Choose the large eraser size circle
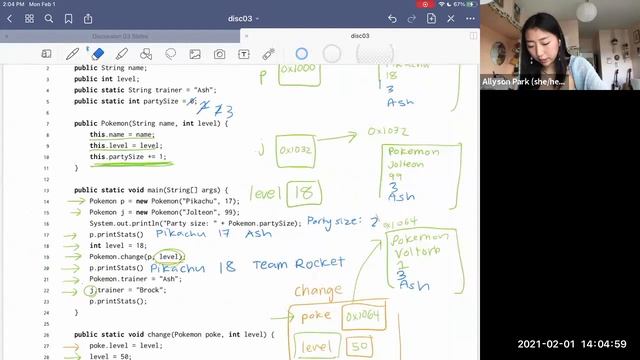The image size is (640, 360). click(375, 54)
